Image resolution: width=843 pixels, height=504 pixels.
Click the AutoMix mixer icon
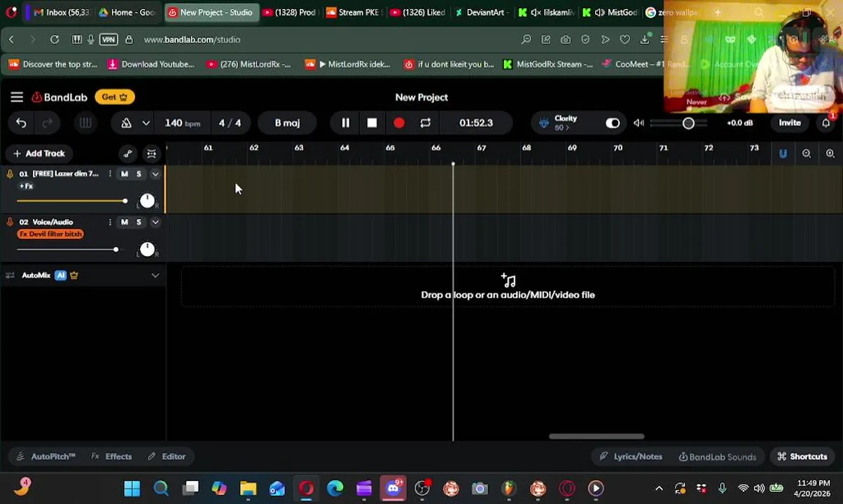click(10, 276)
